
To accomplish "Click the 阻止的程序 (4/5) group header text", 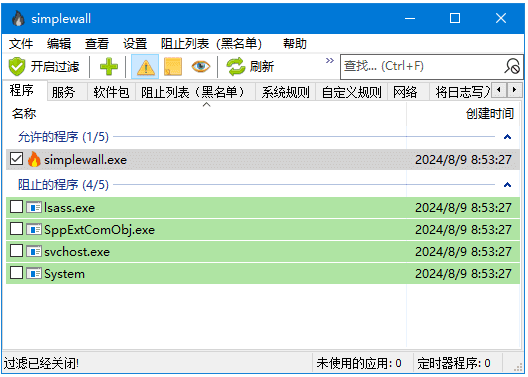I will tap(63, 185).
